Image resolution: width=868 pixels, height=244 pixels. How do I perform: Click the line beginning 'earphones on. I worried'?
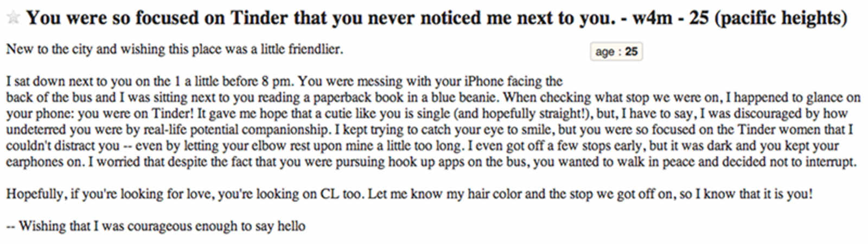coord(431,162)
